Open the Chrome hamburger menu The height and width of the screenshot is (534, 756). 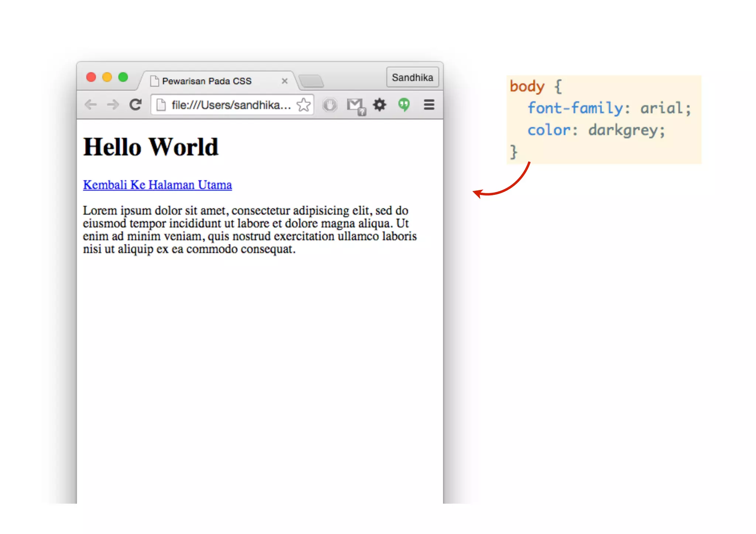[x=429, y=105]
